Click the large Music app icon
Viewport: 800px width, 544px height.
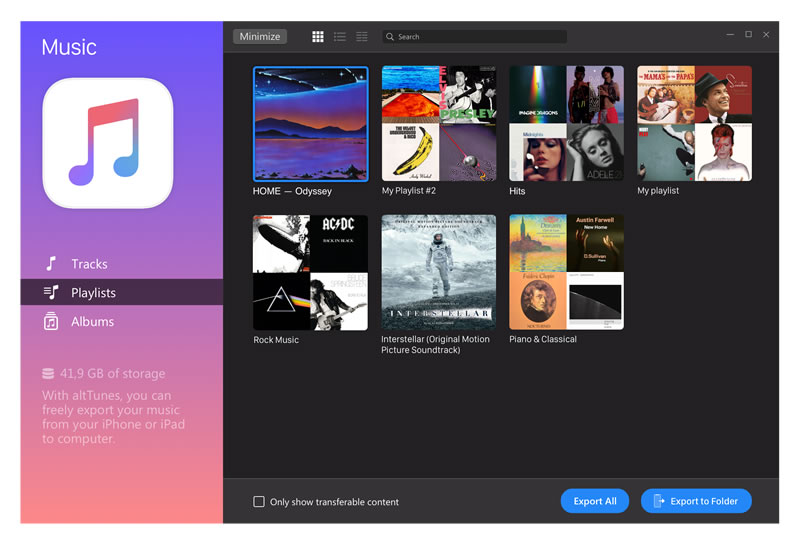click(108, 143)
